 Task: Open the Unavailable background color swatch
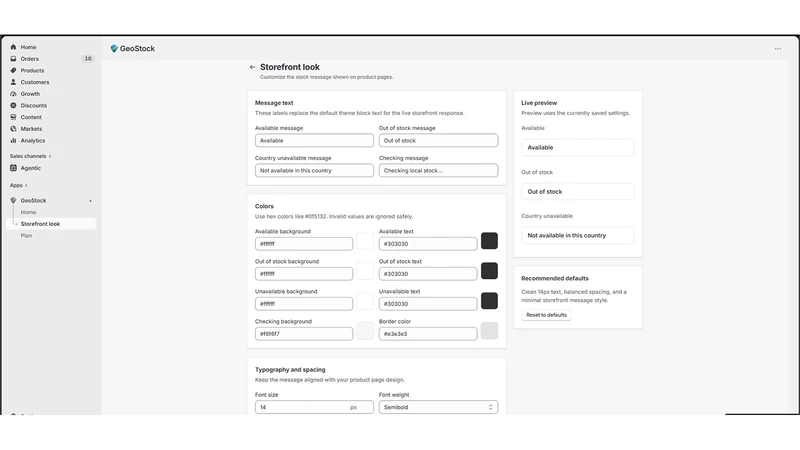[x=365, y=301]
